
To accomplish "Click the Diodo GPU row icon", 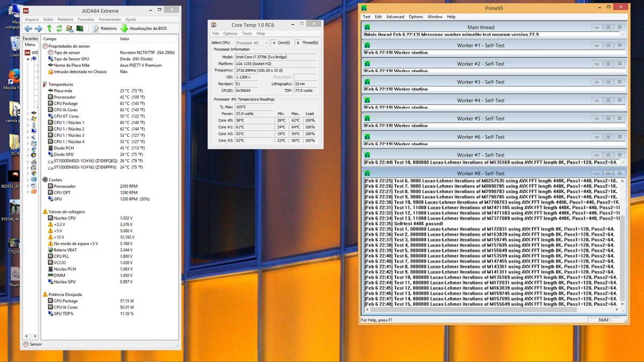I will 50,154.
